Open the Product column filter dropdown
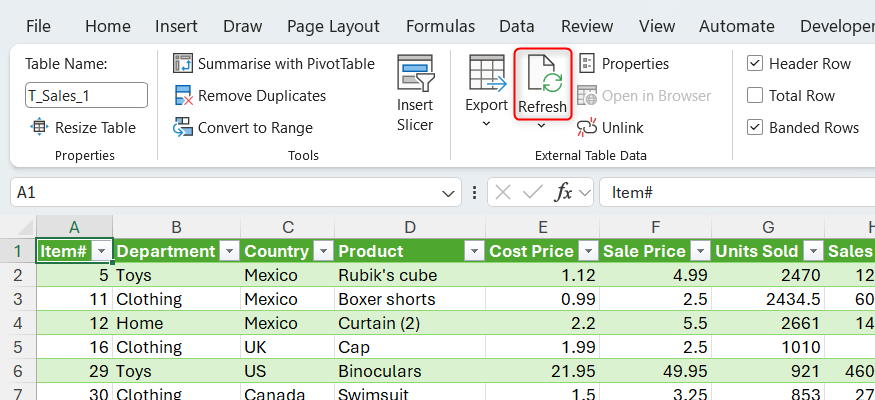The height and width of the screenshot is (400, 875). click(x=474, y=252)
